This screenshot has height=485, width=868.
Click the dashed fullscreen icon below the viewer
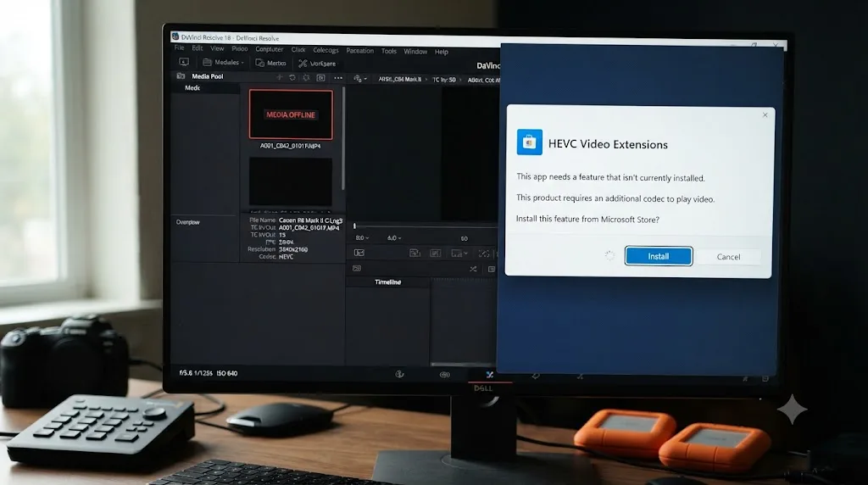tap(484, 254)
